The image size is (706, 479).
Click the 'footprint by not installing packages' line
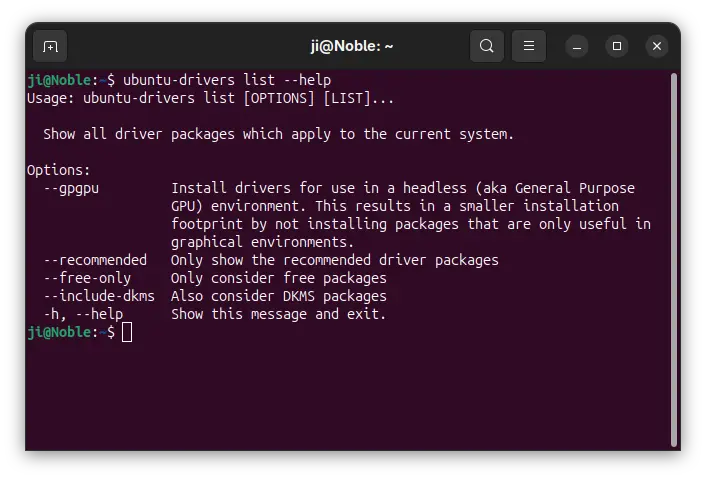click(411, 224)
